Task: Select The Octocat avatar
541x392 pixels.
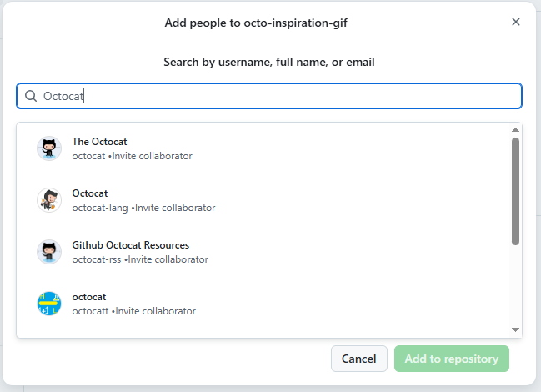Action: point(49,148)
